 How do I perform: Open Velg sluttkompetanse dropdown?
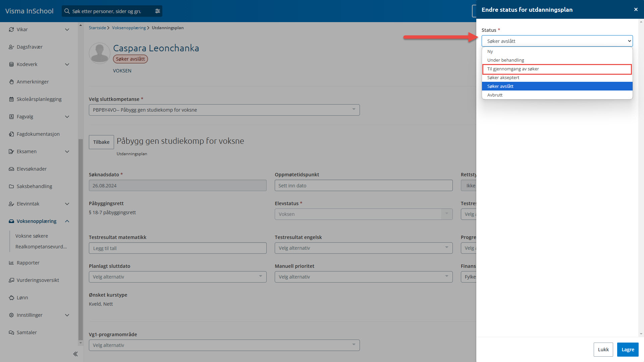click(x=224, y=110)
